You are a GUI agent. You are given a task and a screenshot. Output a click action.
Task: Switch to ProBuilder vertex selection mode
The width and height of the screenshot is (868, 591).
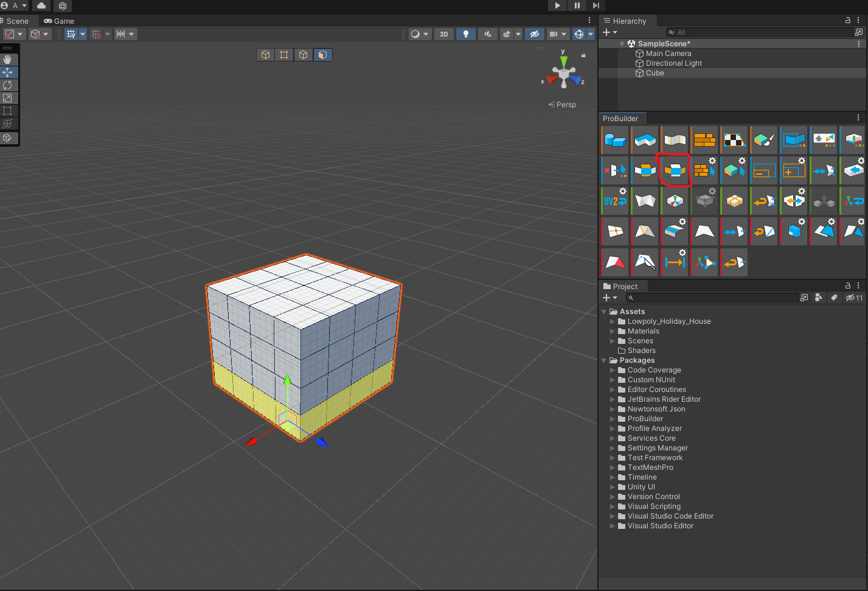coord(284,55)
